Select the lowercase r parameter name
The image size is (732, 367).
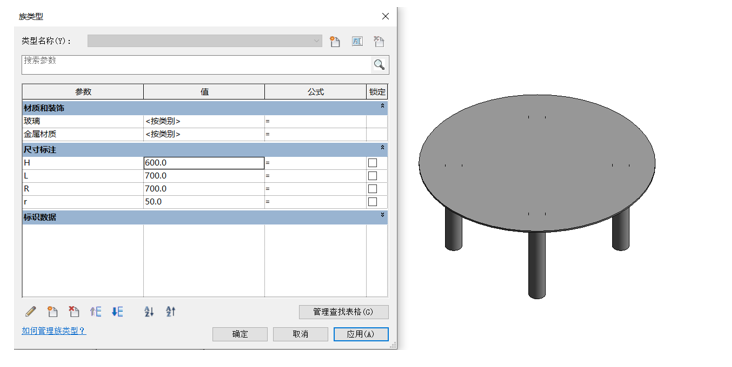tap(83, 202)
